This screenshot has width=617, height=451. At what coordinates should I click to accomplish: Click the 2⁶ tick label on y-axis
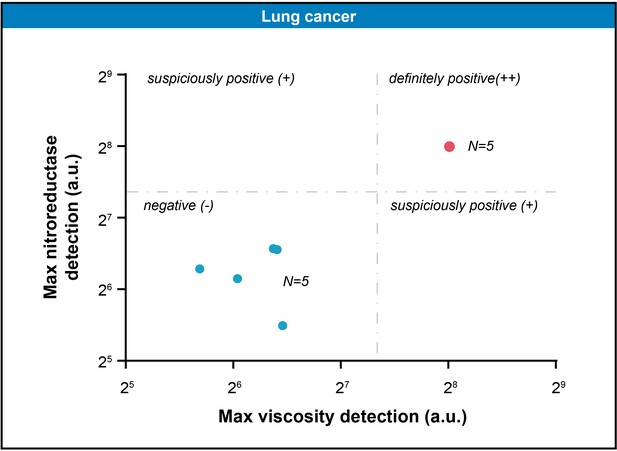point(106,289)
